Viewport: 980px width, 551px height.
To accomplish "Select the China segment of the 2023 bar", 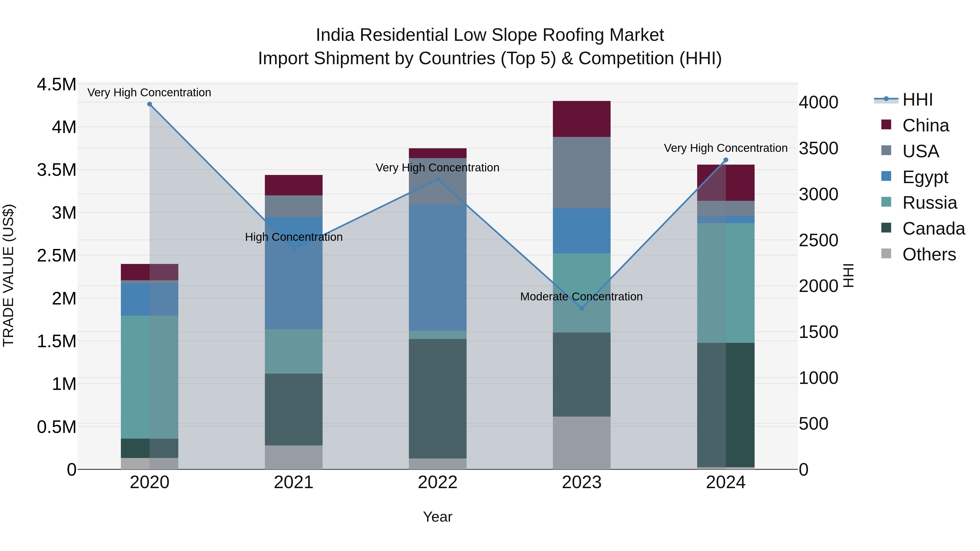I will coord(582,119).
